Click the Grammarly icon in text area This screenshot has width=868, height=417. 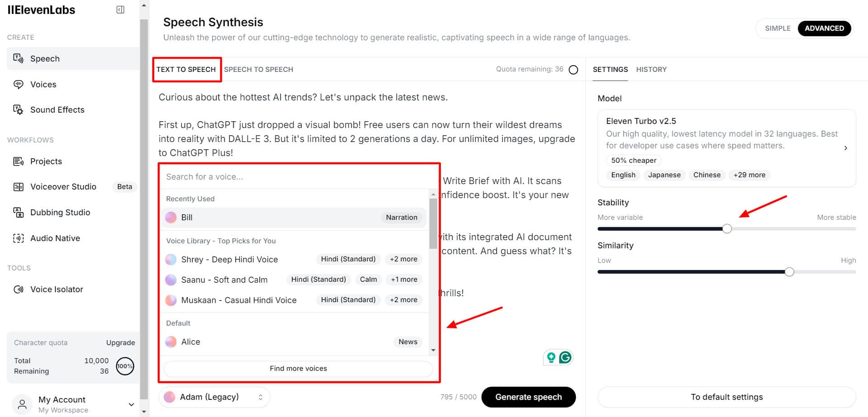pos(565,358)
